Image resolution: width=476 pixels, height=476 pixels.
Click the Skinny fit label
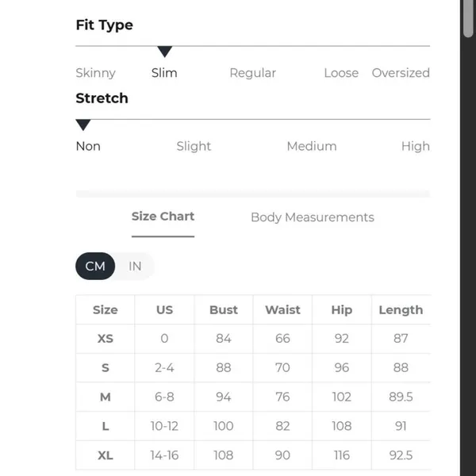coord(96,73)
